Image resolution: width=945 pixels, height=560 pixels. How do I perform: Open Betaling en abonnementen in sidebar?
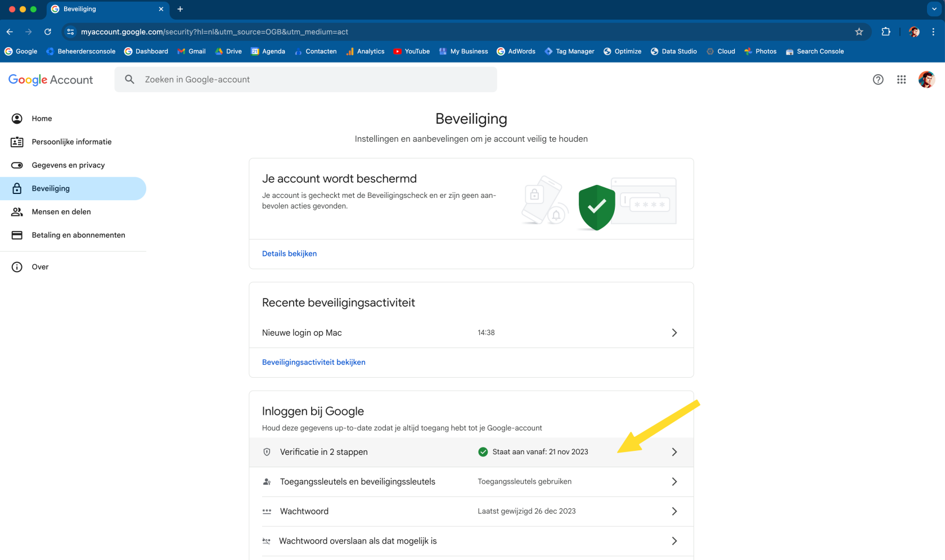point(73,235)
